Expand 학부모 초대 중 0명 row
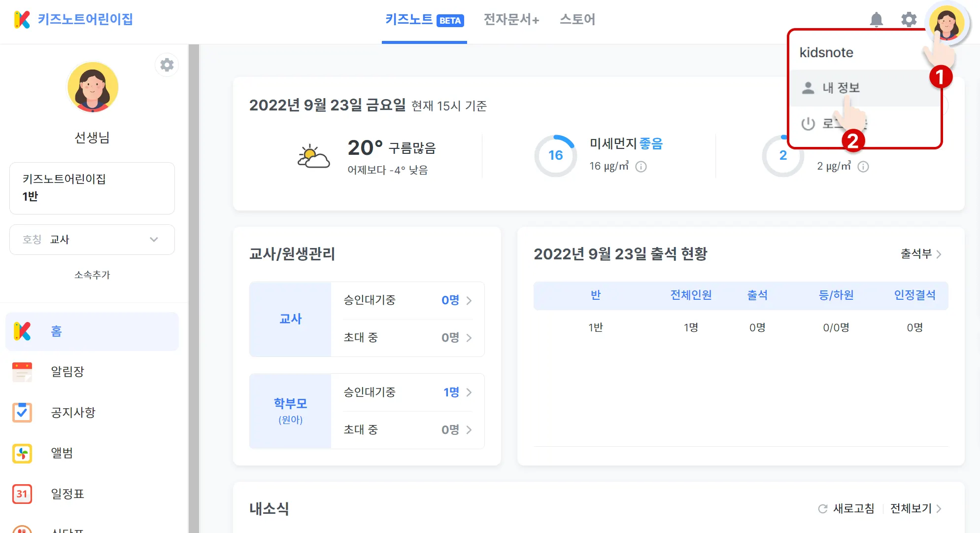980x533 pixels. point(407,429)
